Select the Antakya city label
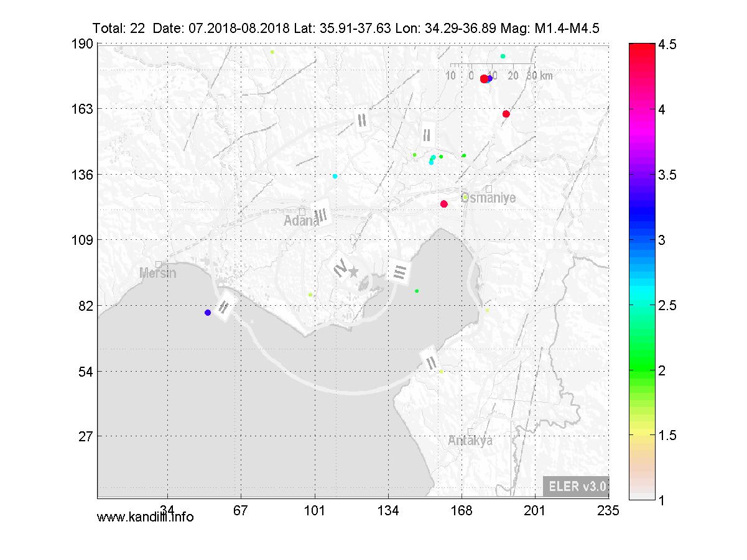 tap(470, 441)
